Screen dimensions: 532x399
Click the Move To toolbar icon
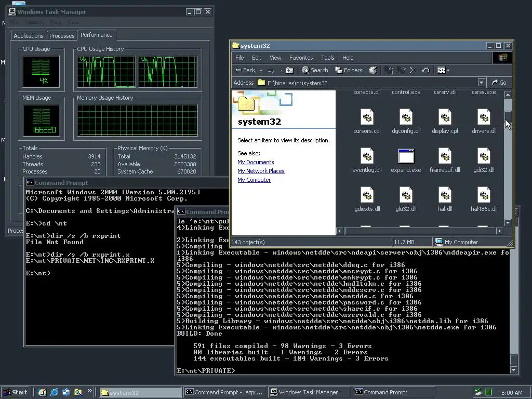[389, 70]
